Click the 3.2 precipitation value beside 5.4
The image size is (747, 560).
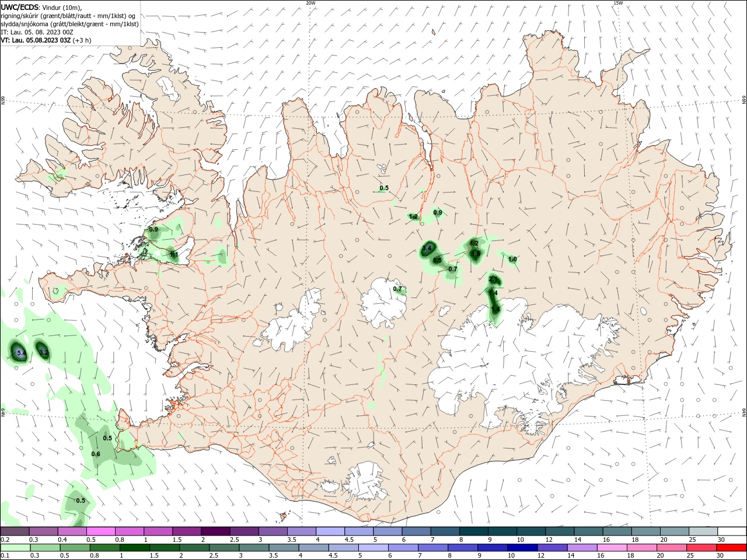pos(43,352)
